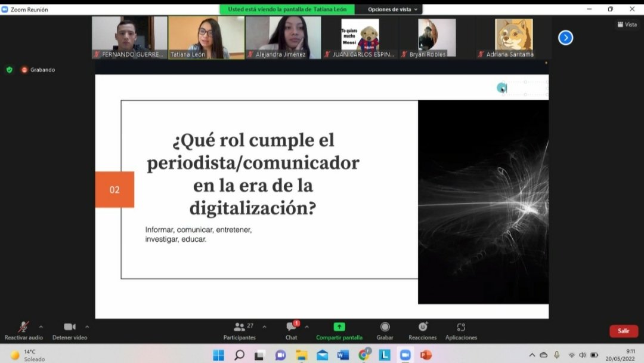Open Task View on the taskbar
This screenshot has height=363, width=644.
pos(259,355)
